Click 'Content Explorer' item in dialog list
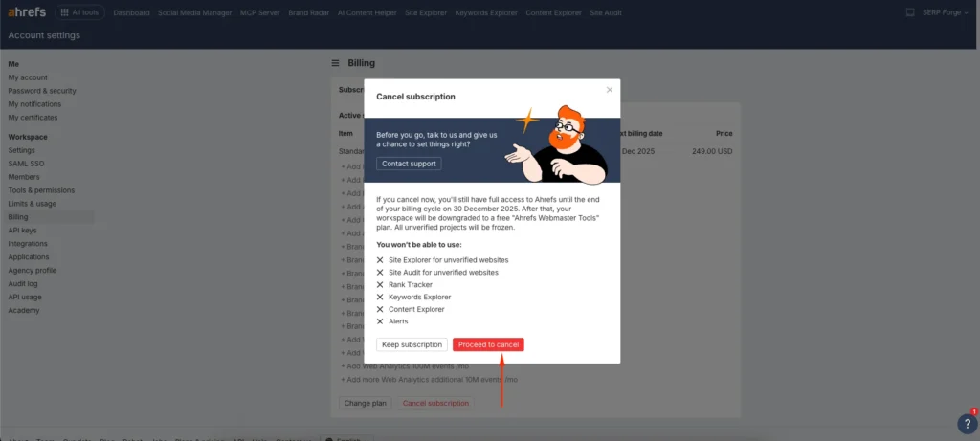Screen dimensions: 980x441 416,309
